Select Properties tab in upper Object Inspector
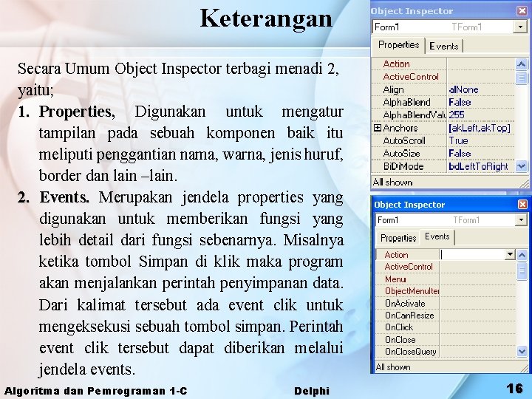 (398, 45)
